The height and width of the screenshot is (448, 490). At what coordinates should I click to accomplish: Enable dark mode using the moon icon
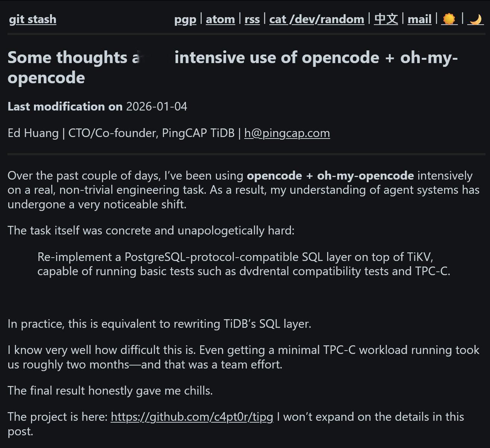pyautogui.click(x=475, y=19)
